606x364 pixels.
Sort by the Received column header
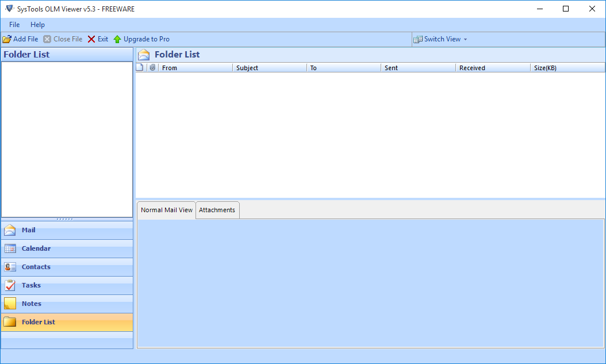coord(493,68)
